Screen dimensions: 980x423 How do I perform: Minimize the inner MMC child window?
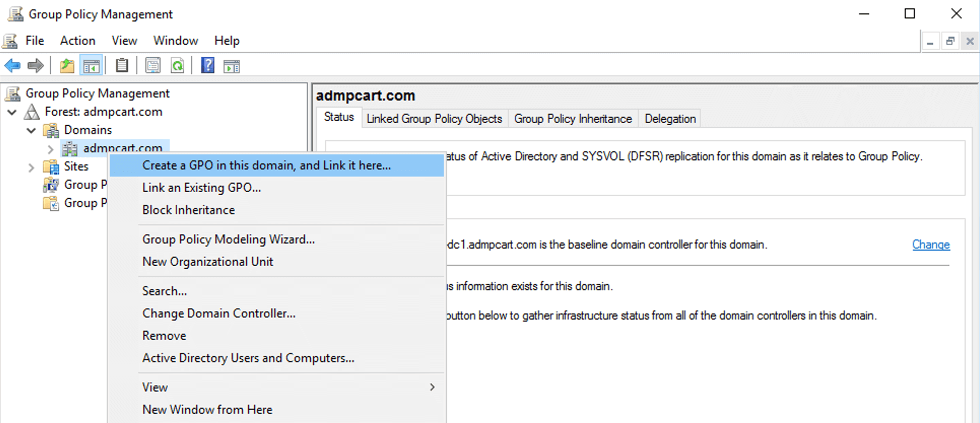930,42
